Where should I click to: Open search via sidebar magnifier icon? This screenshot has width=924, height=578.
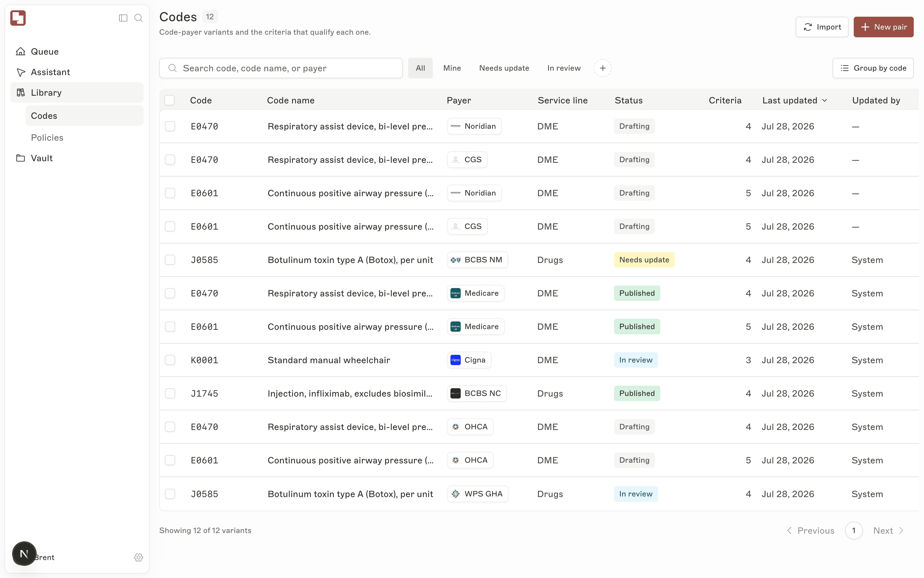tap(139, 18)
